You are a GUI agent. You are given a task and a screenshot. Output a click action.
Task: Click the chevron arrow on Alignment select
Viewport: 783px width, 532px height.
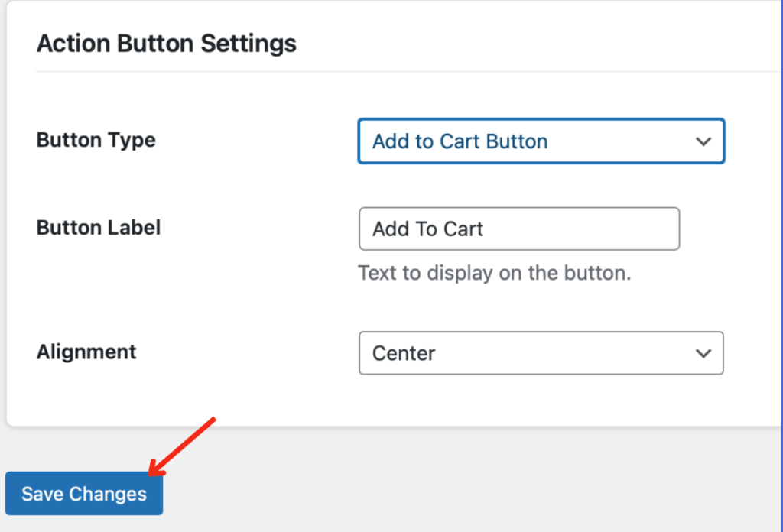point(703,353)
